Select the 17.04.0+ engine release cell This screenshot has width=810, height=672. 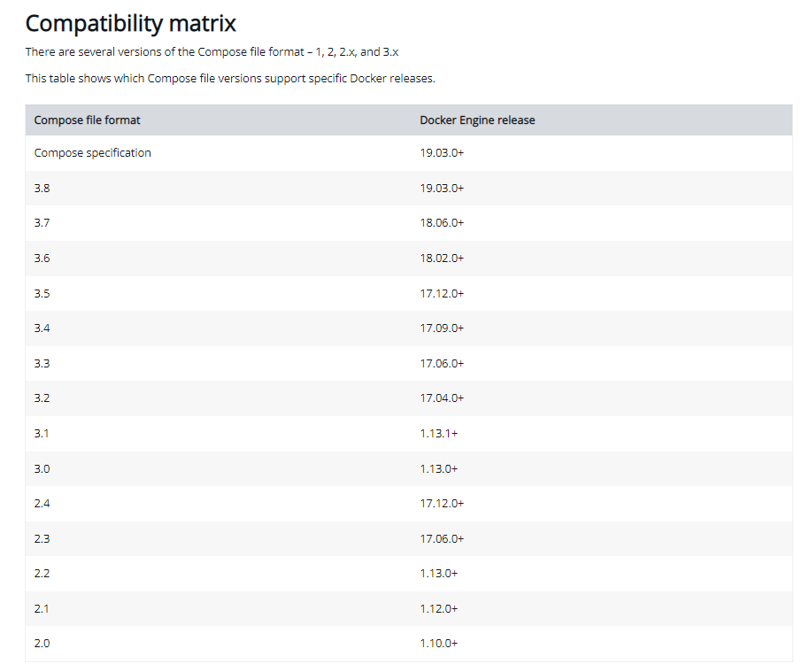(x=442, y=398)
